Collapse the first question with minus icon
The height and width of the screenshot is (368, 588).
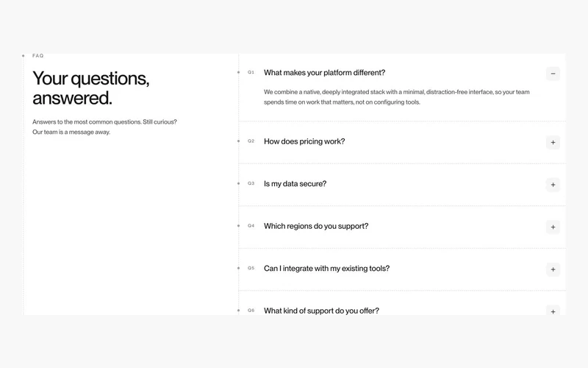tap(553, 74)
